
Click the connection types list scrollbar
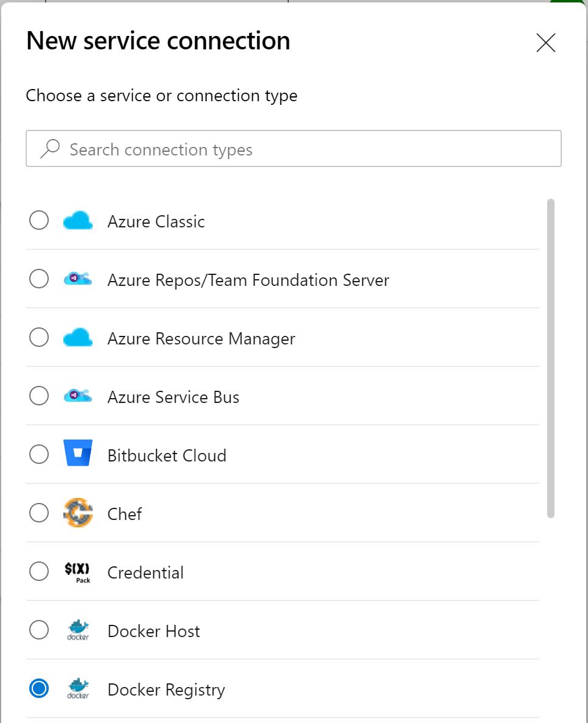(551, 358)
